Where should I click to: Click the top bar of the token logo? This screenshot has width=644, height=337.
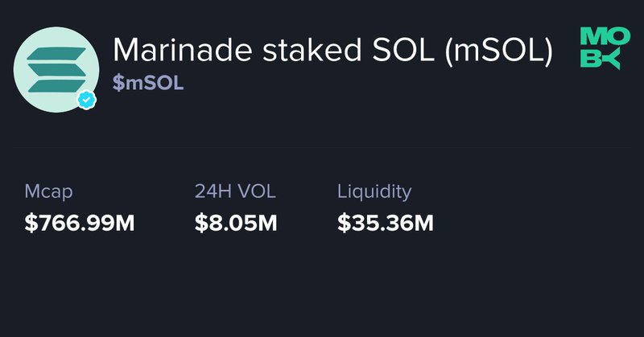pos(55,52)
